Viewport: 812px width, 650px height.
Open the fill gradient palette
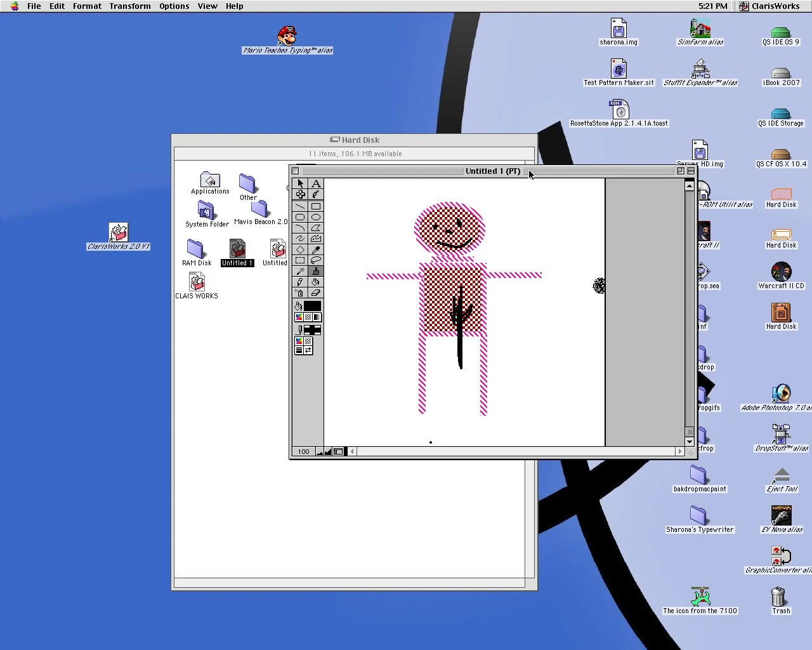click(317, 317)
